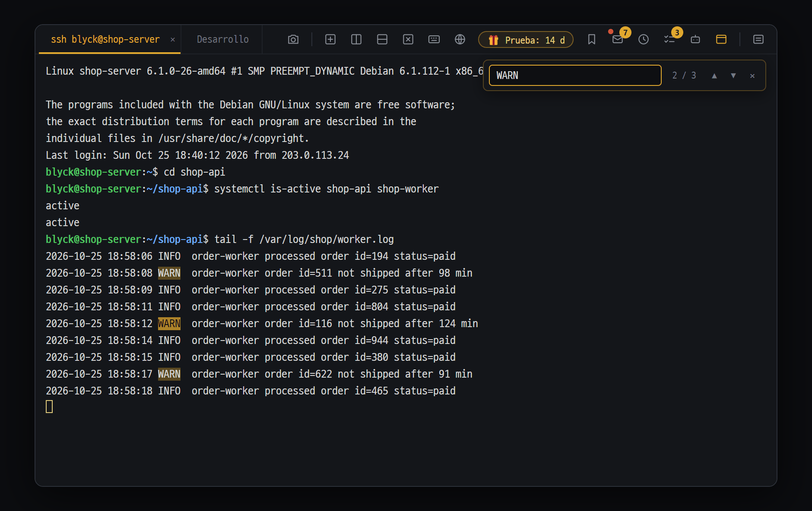Click the Linux shop-server kernel banner line
Image resolution: width=812 pixels, height=511 pixels.
[264, 71]
